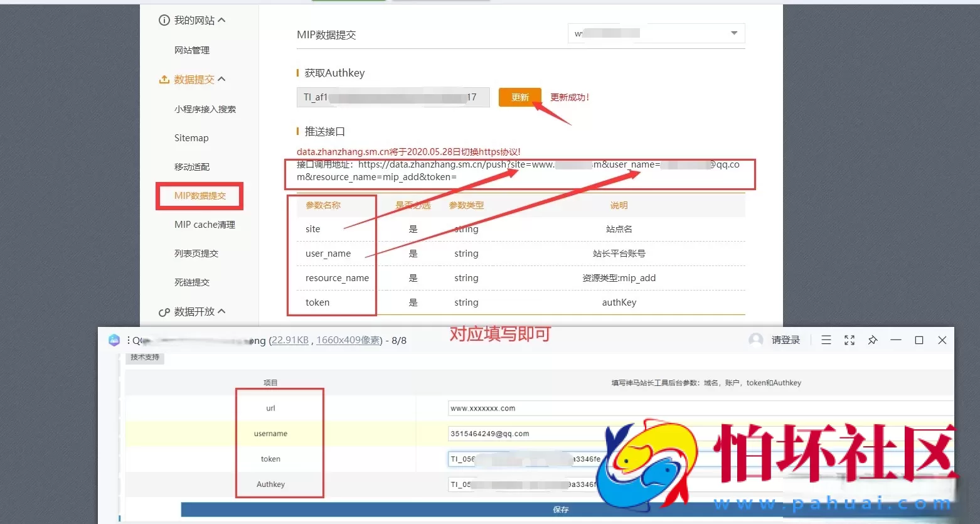
Task: Collapse the 我的网站 sidebar section
Action: click(220, 19)
